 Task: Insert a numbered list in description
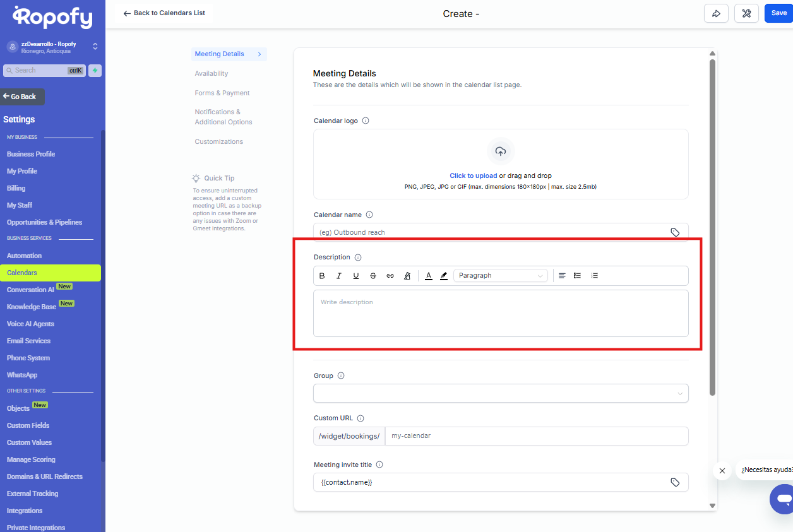[595, 276]
